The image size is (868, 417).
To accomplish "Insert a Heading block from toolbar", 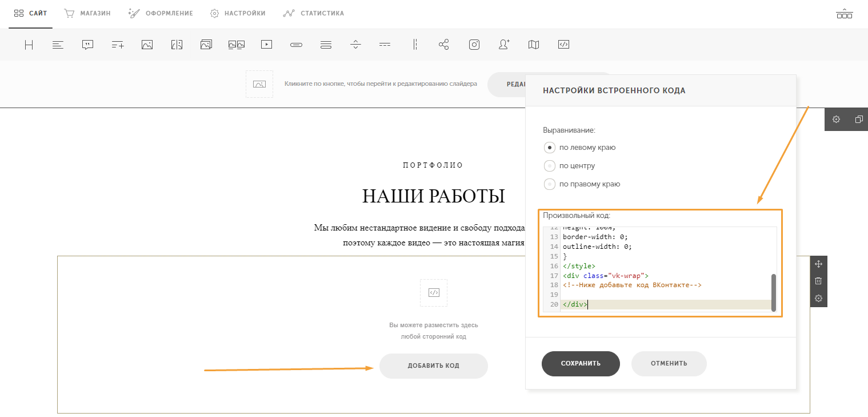I will tap(29, 45).
